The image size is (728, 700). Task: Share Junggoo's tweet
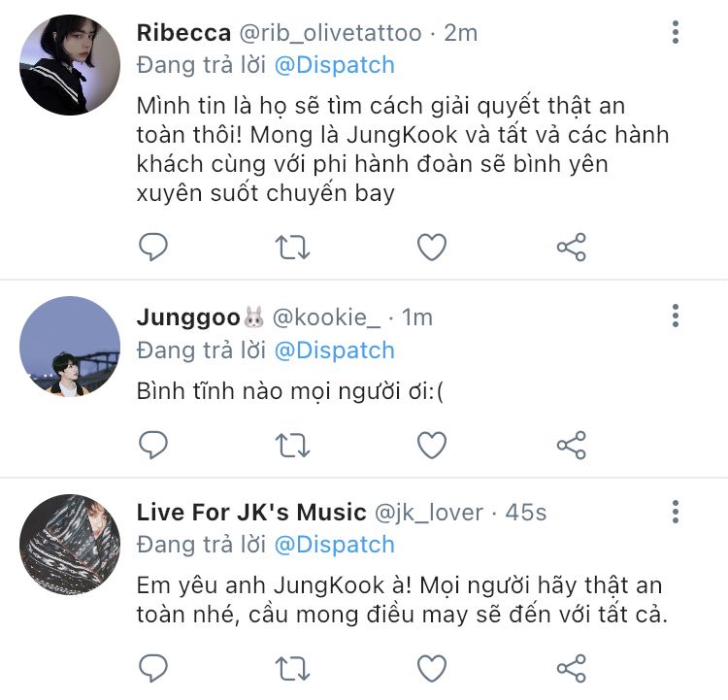point(572,446)
